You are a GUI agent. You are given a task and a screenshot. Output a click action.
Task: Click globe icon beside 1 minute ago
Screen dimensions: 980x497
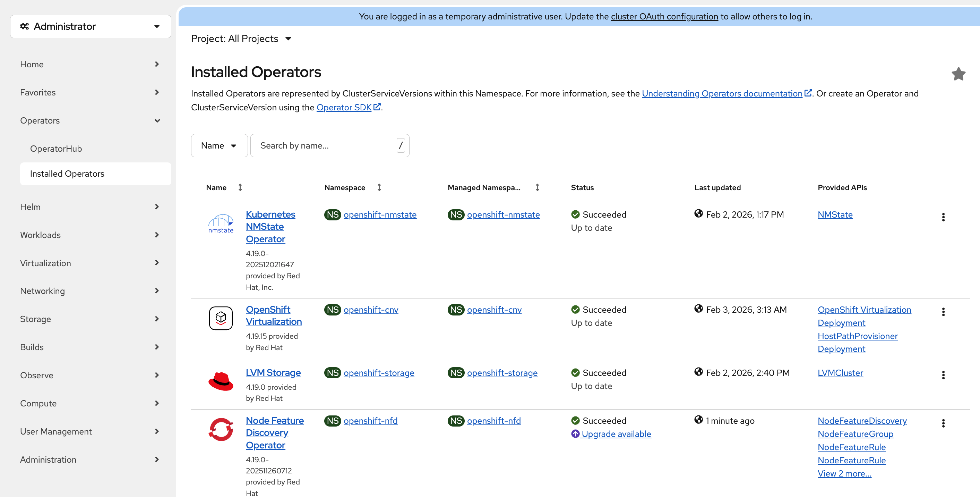click(698, 420)
